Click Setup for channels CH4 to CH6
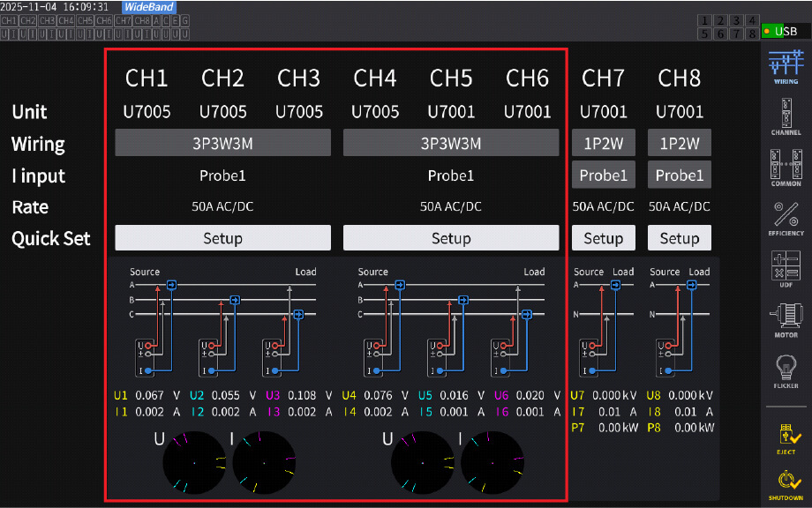The width and height of the screenshot is (812, 508). 450,238
